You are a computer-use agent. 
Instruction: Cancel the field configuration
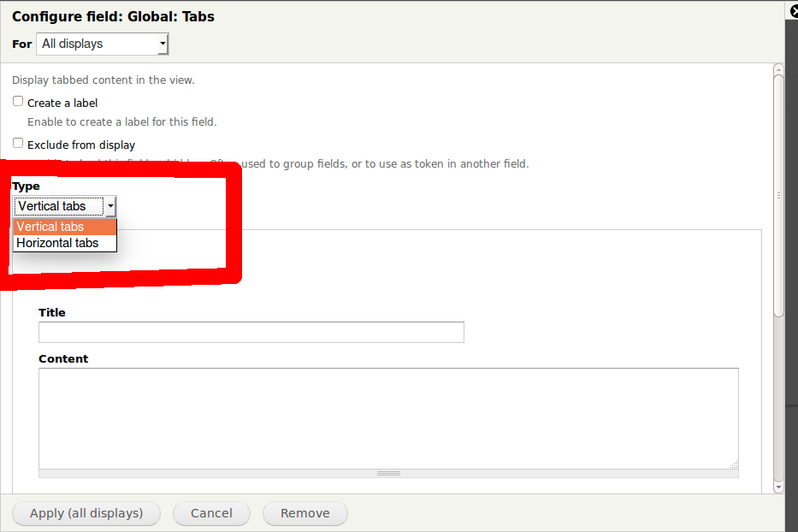point(211,513)
